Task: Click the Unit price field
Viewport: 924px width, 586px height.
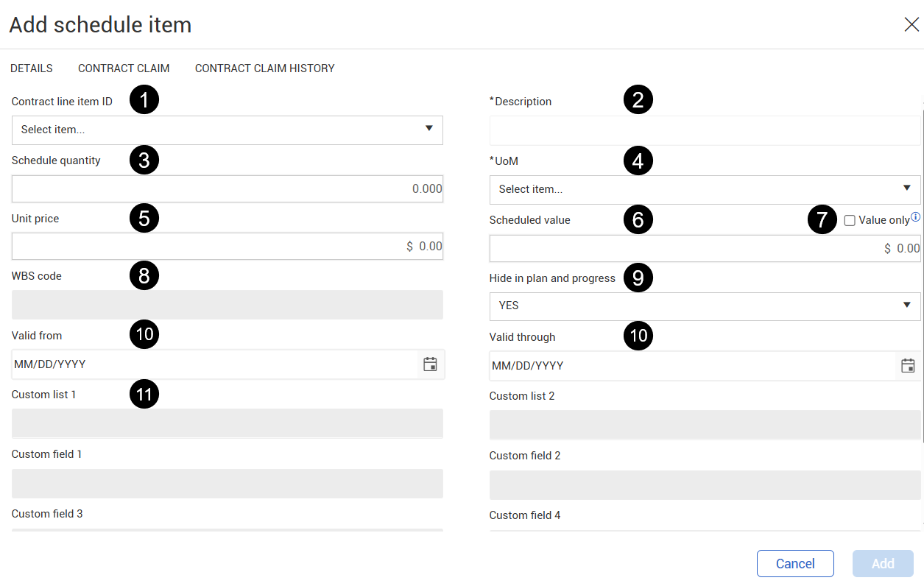Action: point(227,247)
